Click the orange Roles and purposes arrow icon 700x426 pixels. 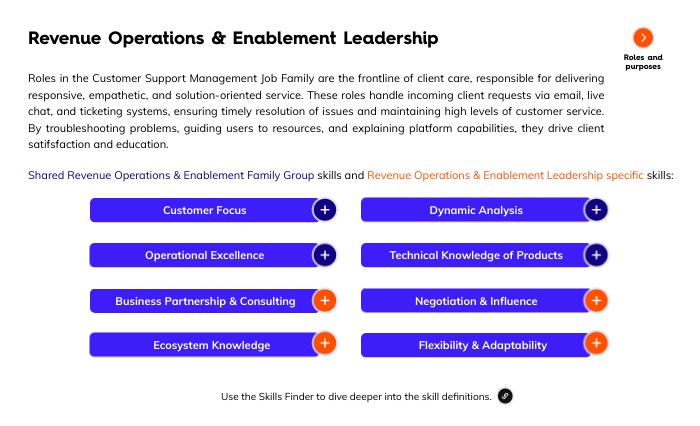click(x=644, y=37)
